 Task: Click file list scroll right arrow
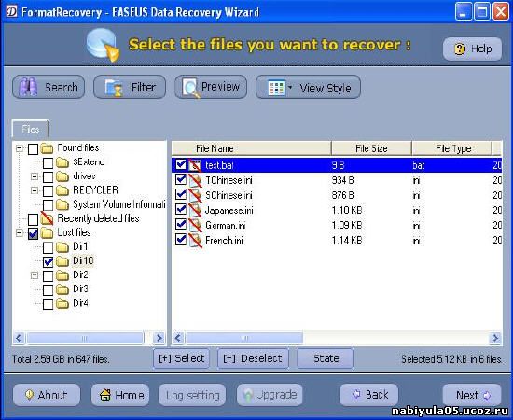pos(495,338)
